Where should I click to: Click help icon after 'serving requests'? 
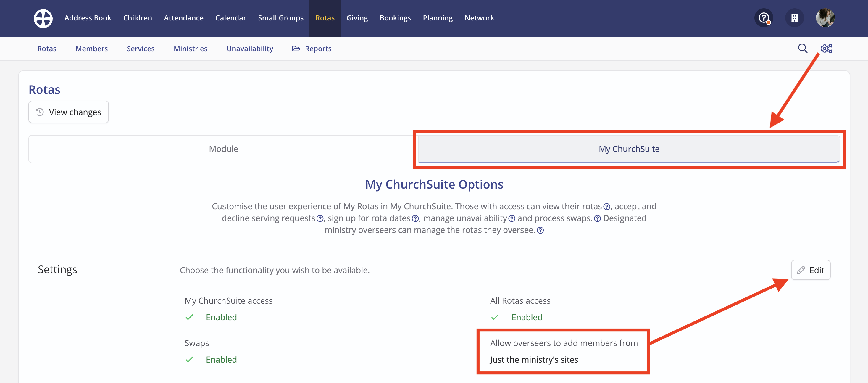coord(320,218)
